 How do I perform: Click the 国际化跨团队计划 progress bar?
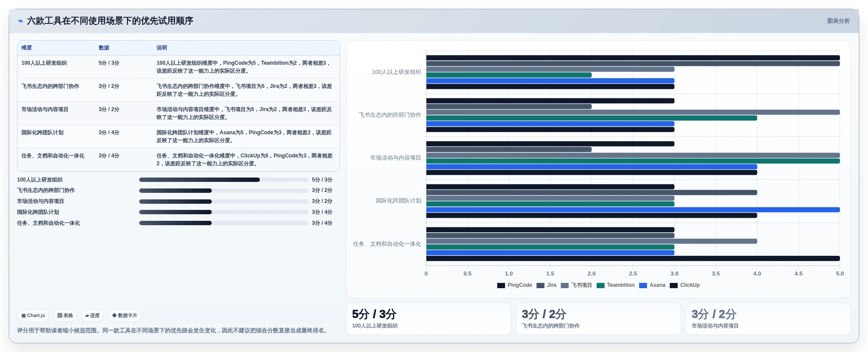(224, 212)
